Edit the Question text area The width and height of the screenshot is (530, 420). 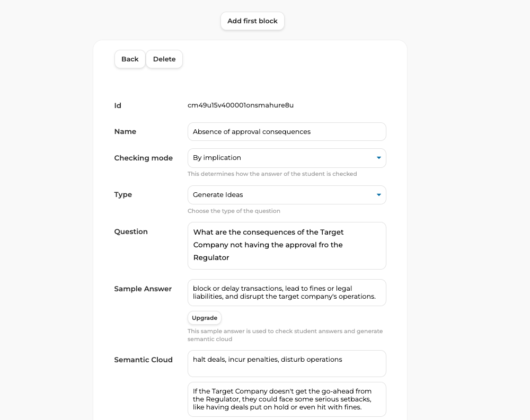[x=287, y=246]
